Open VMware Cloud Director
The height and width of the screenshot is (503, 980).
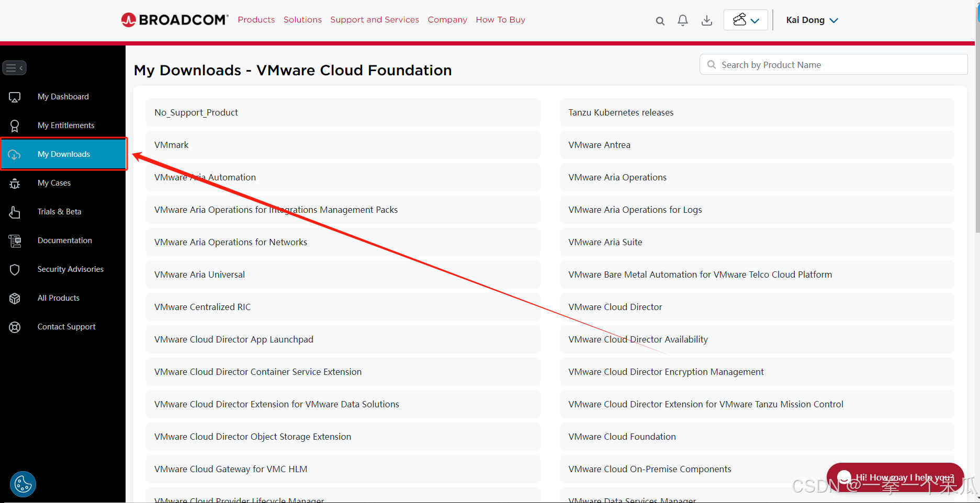coord(757,307)
